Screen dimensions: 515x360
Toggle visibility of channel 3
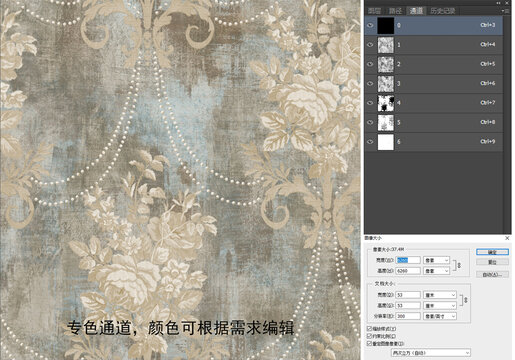pyautogui.click(x=370, y=83)
